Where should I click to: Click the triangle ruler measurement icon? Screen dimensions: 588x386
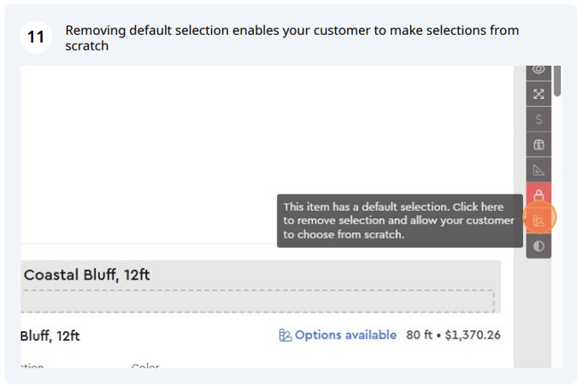(x=538, y=170)
